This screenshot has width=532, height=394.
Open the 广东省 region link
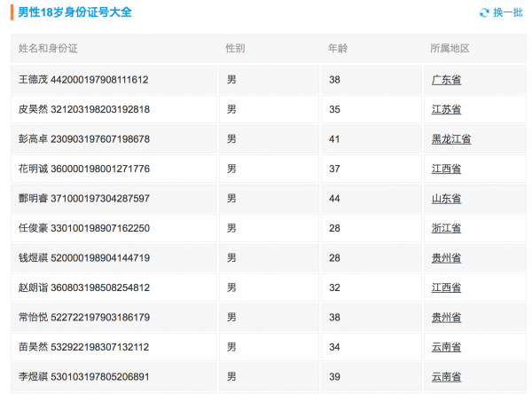tap(446, 80)
